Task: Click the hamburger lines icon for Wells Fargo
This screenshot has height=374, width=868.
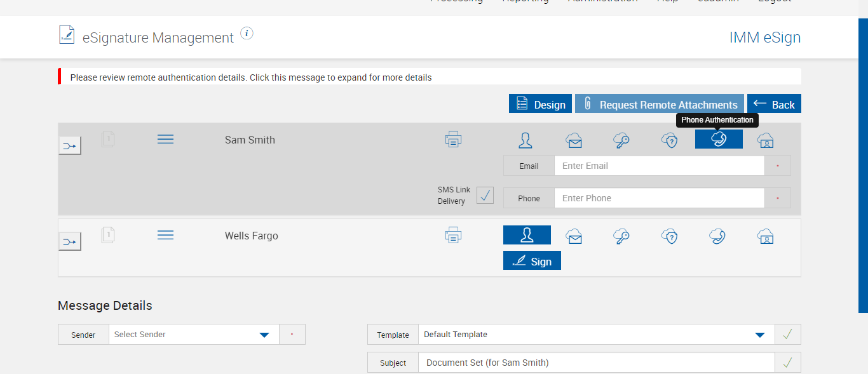Action: click(165, 235)
